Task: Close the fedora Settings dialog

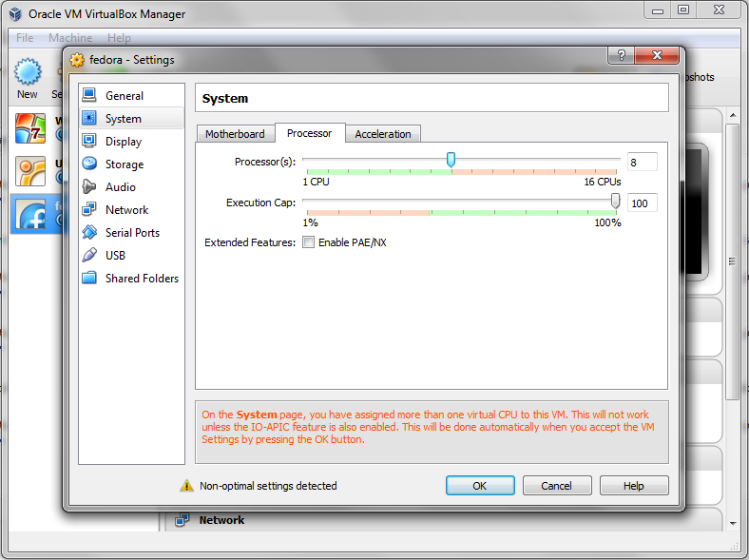Action: (658, 55)
